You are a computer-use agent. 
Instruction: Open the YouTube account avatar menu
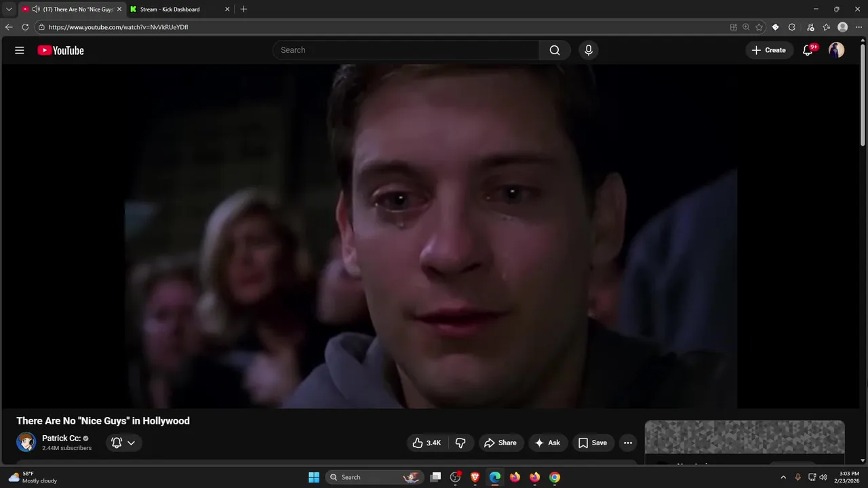(x=837, y=50)
